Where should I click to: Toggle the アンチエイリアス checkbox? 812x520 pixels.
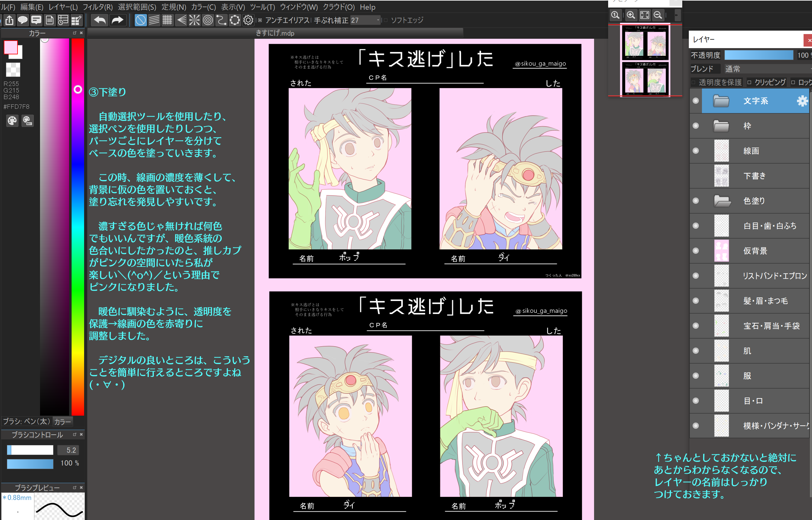[260, 20]
